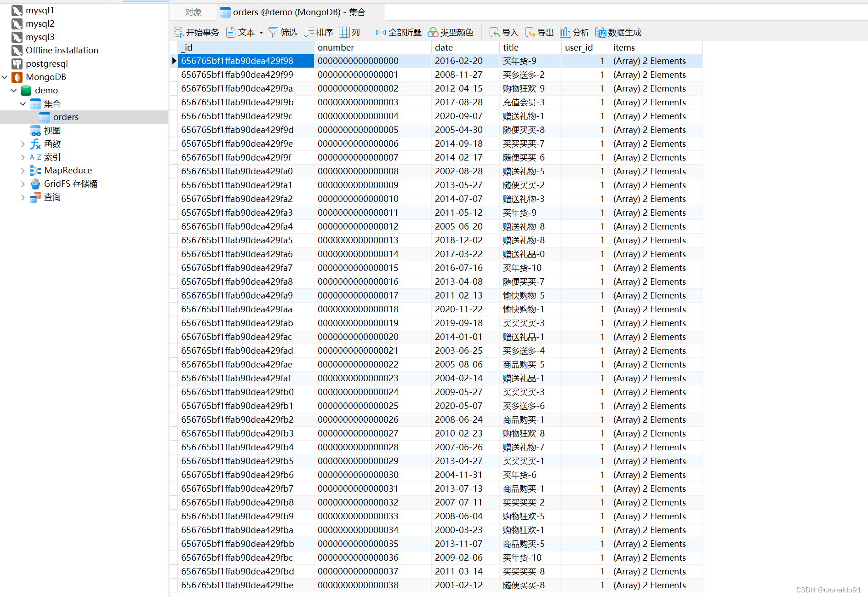Viewport: 868px width, 597px height.
Task: Click the demo database cylinder icon
Action: click(x=26, y=90)
